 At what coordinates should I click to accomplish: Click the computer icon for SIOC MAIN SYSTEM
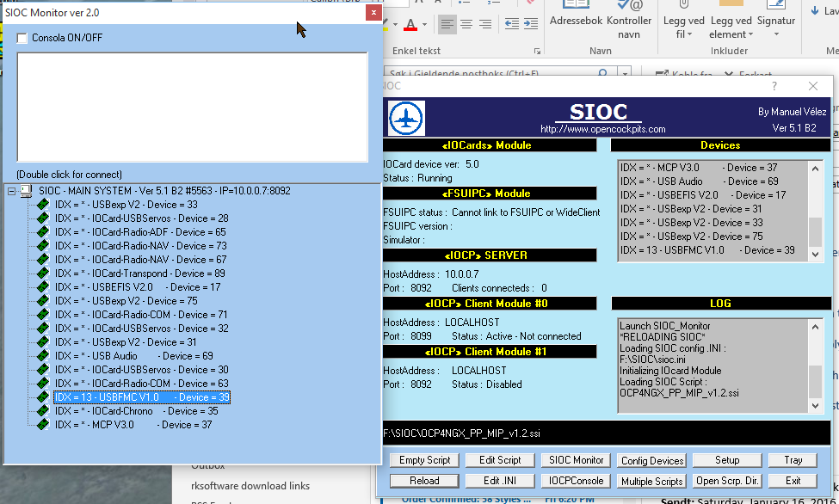(x=26, y=190)
